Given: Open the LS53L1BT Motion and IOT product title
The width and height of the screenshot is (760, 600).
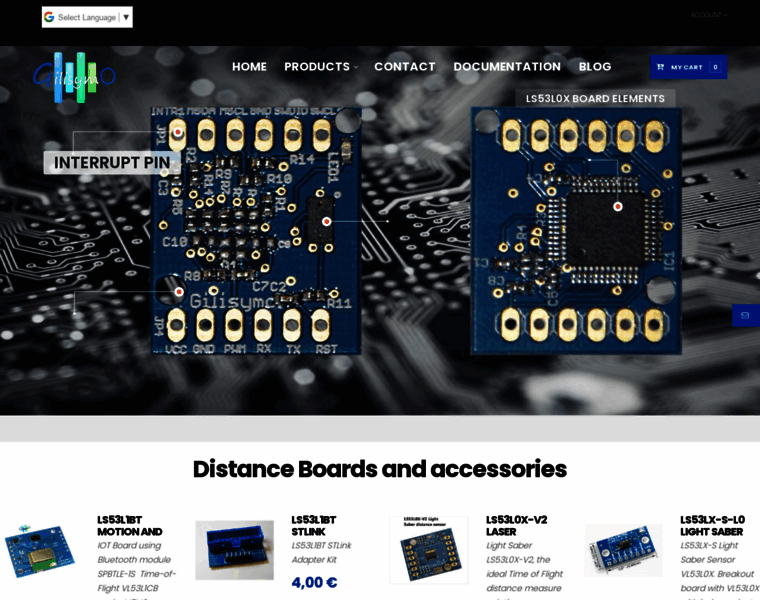Looking at the screenshot, I should point(130,526).
